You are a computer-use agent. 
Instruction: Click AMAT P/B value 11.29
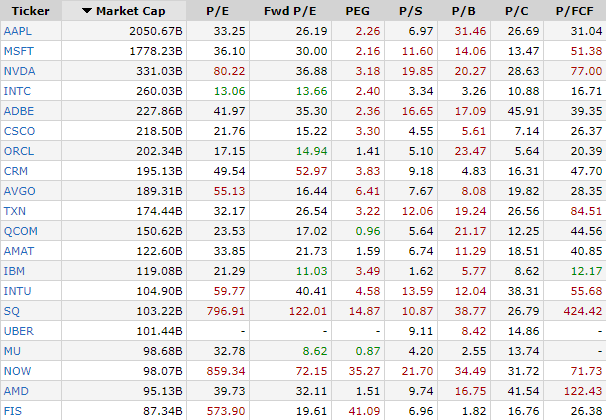coord(470,251)
